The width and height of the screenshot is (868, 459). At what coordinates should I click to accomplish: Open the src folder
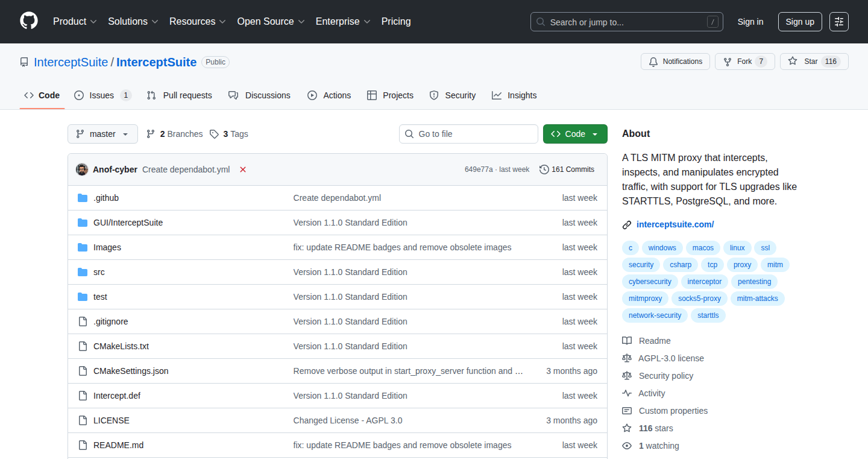click(99, 272)
